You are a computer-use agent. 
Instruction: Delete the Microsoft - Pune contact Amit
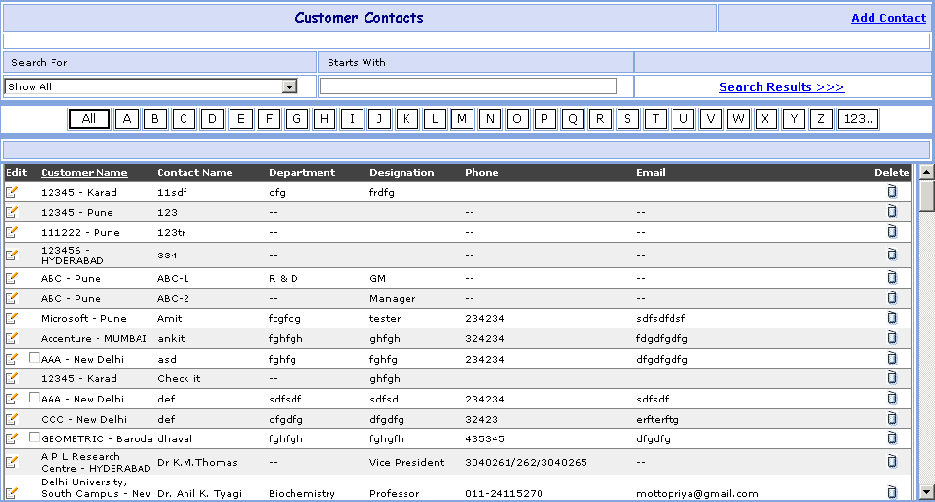pos(892,318)
